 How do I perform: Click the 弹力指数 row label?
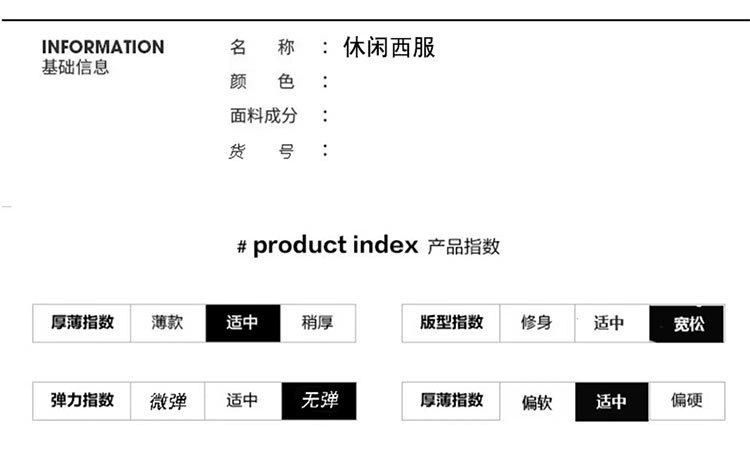[82, 401]
